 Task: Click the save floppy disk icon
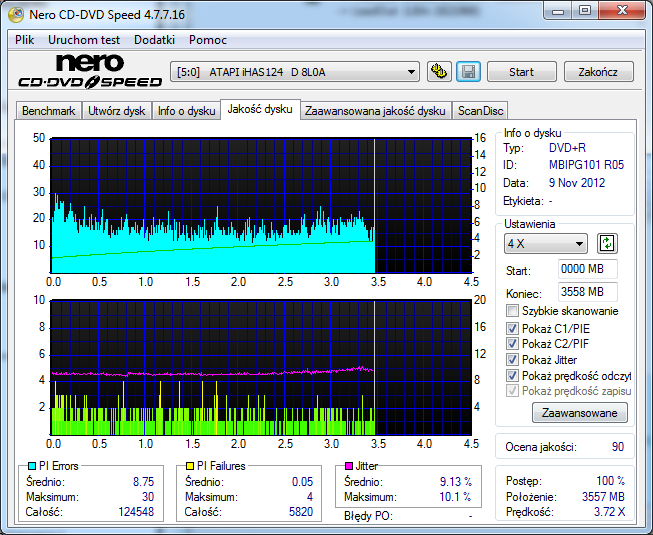click(x=469, y=72)
